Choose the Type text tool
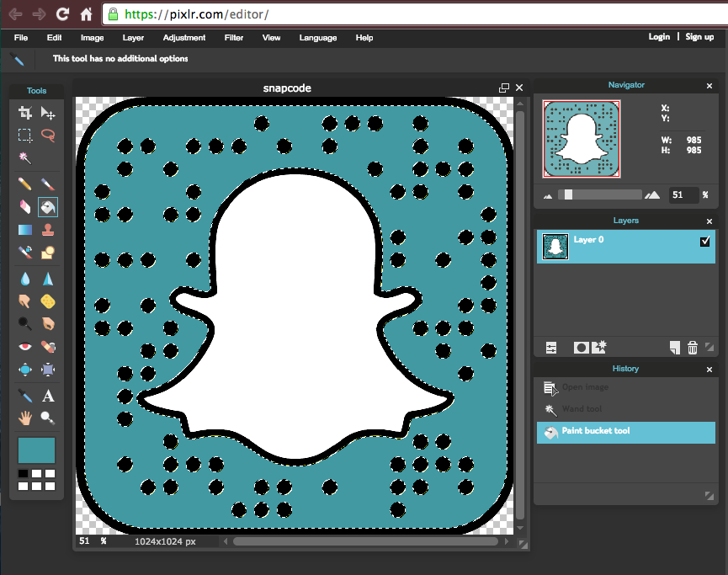Image resolution: width=728 pixels, height=575 pixels. click(x=48, y=396)
